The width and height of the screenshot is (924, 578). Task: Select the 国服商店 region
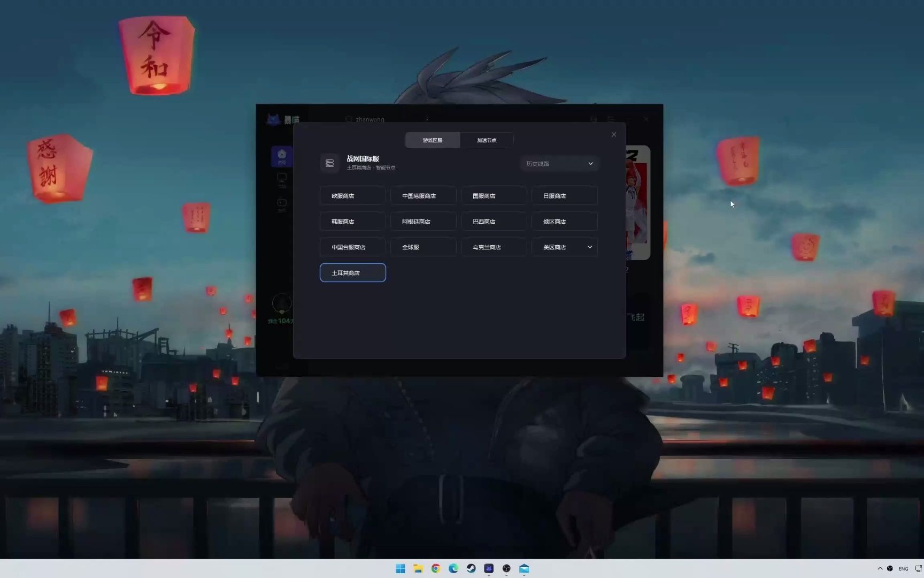[494, 196]
